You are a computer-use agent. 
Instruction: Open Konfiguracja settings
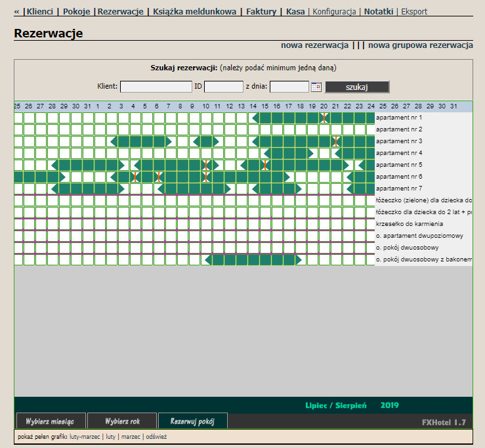pos(334,11)
